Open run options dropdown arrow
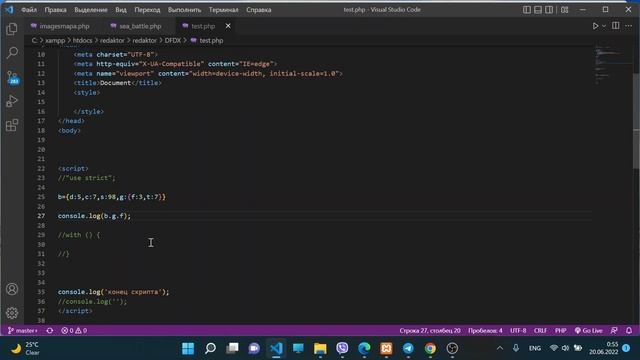 604,26
